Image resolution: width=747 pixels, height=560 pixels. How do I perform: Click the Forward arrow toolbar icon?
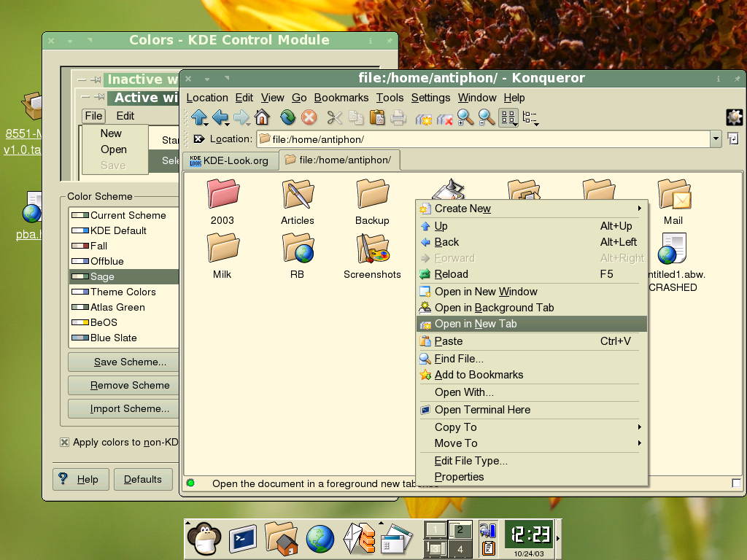click(241, 117)
